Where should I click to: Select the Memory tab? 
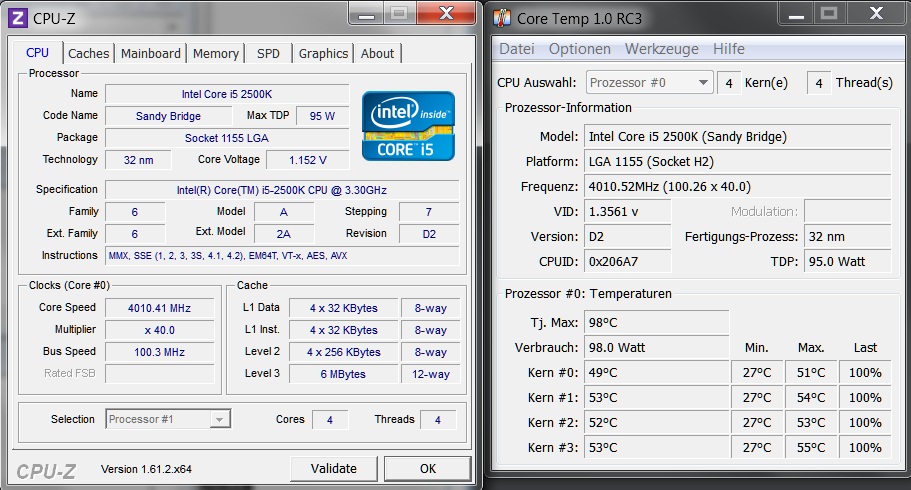pyautogui.click(x=216, y=53)
